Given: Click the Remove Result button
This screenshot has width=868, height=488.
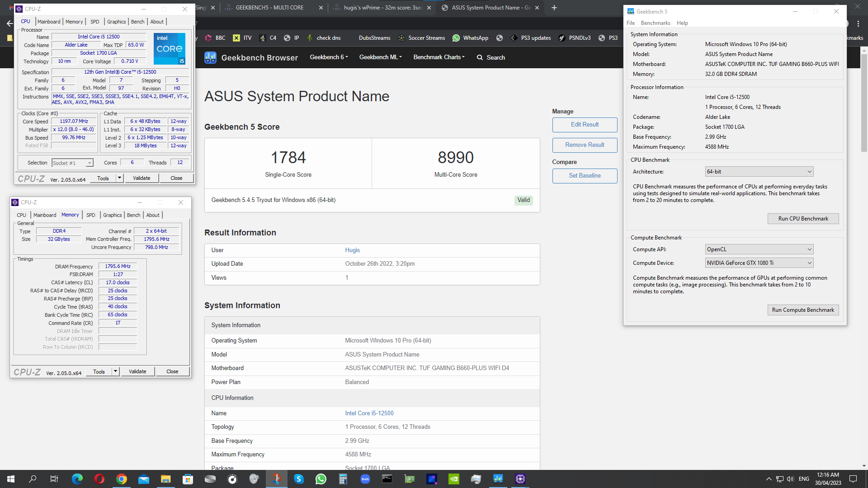Looking at the screenshot, I should click(x=585, y=145).
